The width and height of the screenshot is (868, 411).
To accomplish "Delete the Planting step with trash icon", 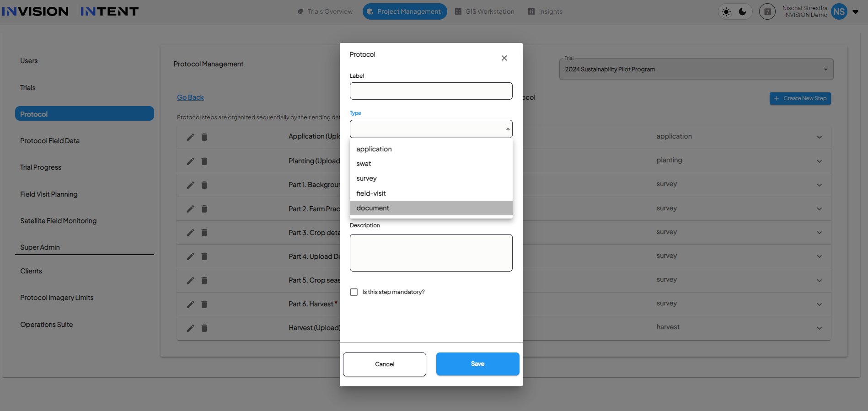I will (x=204, y=161).
